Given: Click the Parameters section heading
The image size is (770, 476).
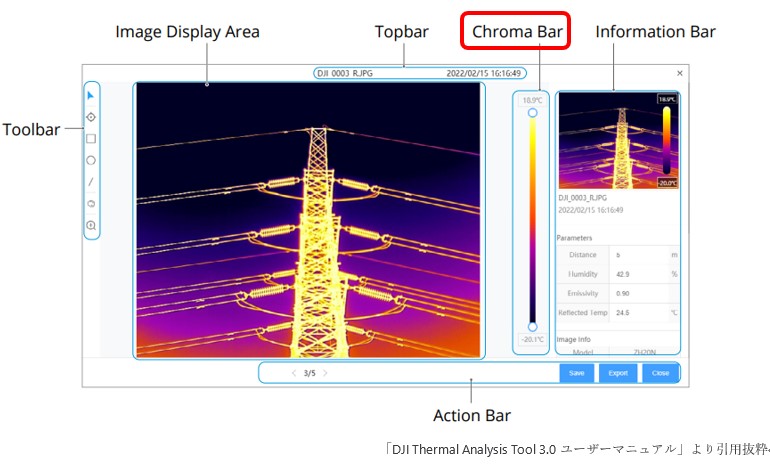Looking at the screenshot, I should (574, 238).
